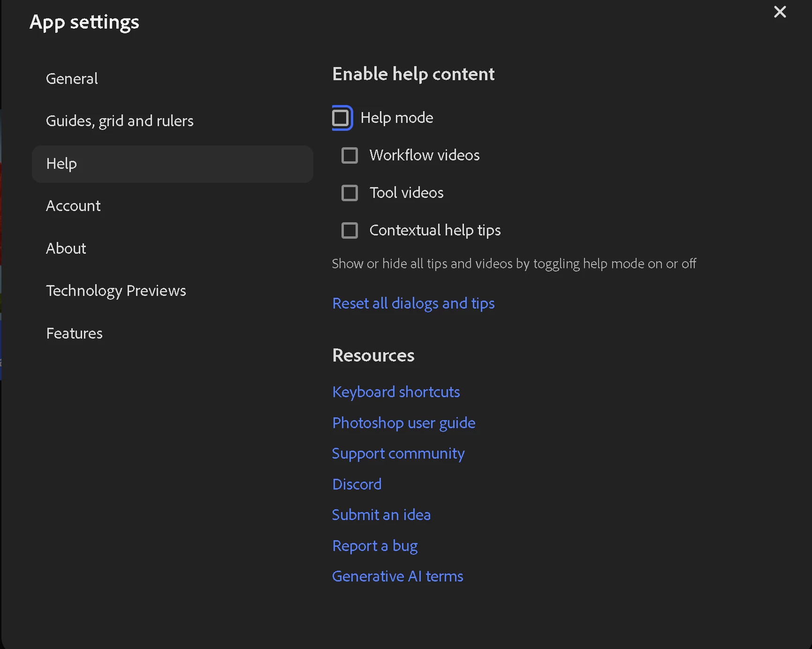Click the Submit an idea link
The width and height of the screenshot is (812, 649).
[381, 515]
